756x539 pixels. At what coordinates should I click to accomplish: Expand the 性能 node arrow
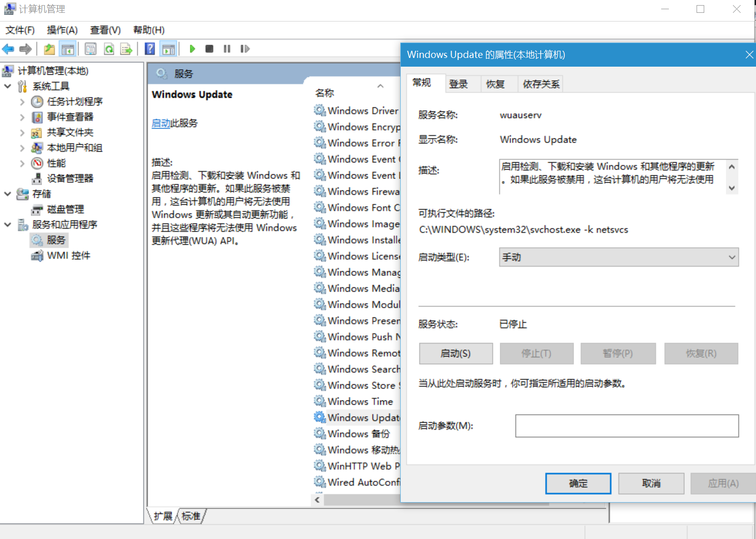(22, 163)
